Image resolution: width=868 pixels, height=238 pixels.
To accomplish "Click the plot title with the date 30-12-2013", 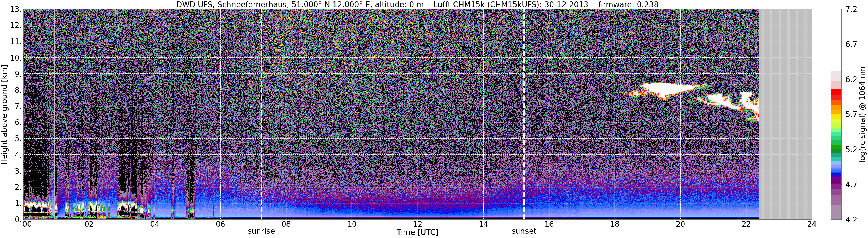I will 417,4.
